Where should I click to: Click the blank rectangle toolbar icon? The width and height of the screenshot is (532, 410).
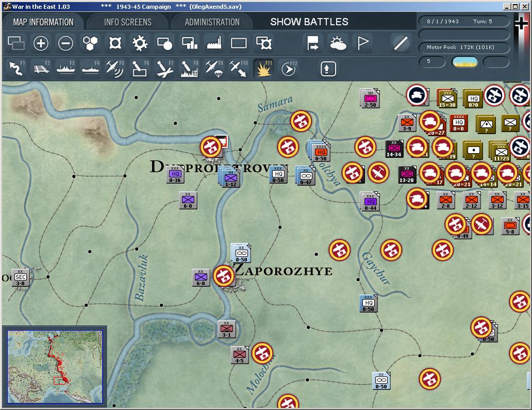(239, 43)
